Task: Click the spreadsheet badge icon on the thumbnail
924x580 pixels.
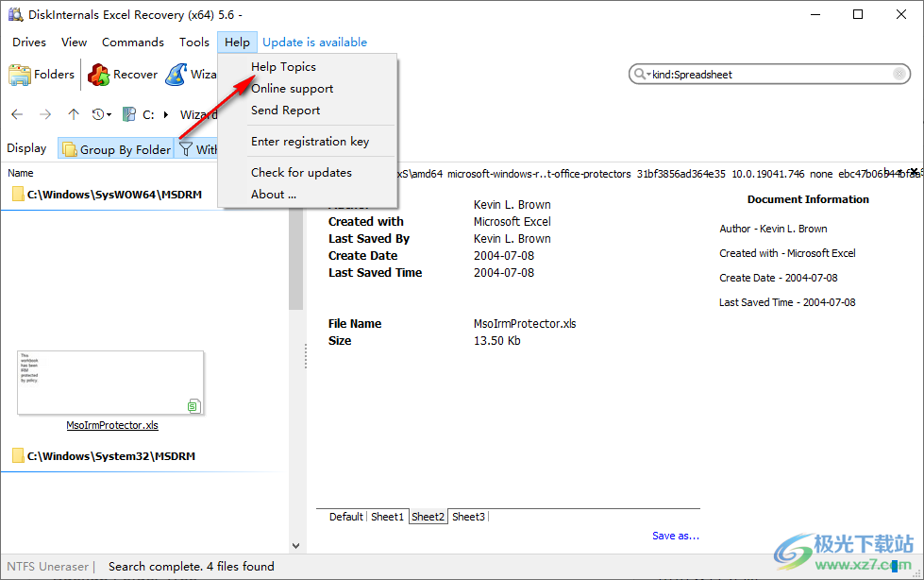Action: click(x=193, y=406)
